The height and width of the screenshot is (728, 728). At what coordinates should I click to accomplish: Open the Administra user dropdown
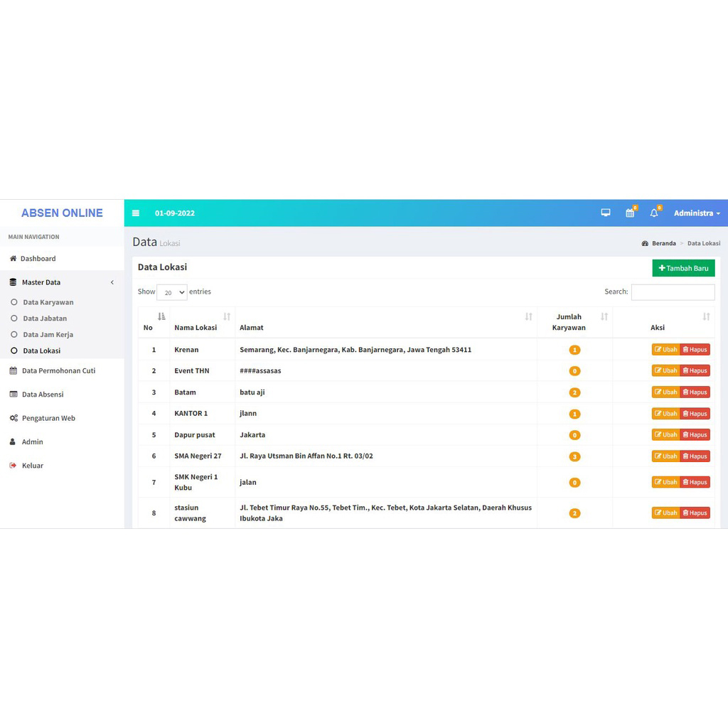697,213
